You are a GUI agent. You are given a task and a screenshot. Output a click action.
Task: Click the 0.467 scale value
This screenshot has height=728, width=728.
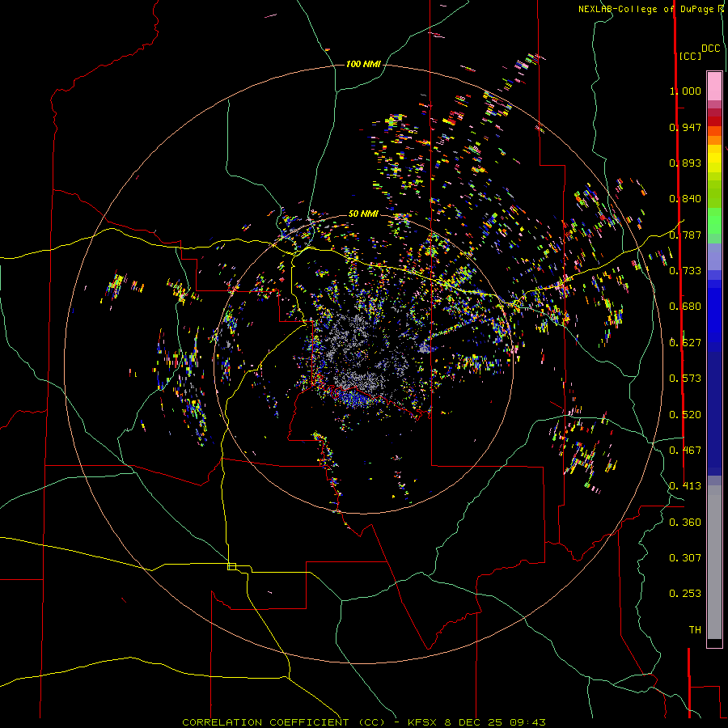pos(685,451)
